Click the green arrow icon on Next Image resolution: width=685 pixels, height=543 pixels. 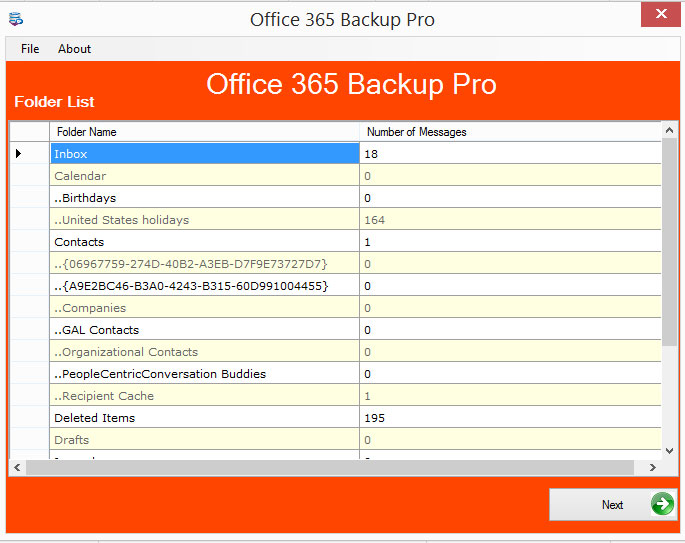pos(662,504)
